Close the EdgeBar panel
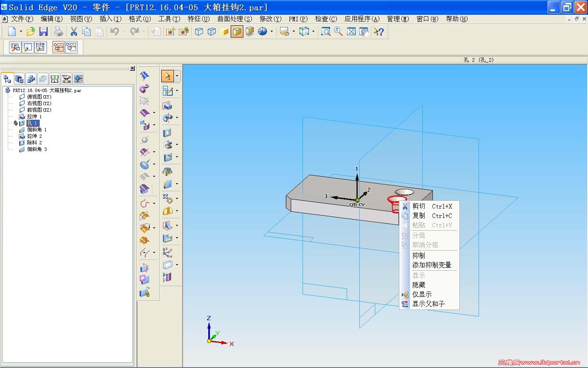588x368 pixels. (x=132, y=68)
